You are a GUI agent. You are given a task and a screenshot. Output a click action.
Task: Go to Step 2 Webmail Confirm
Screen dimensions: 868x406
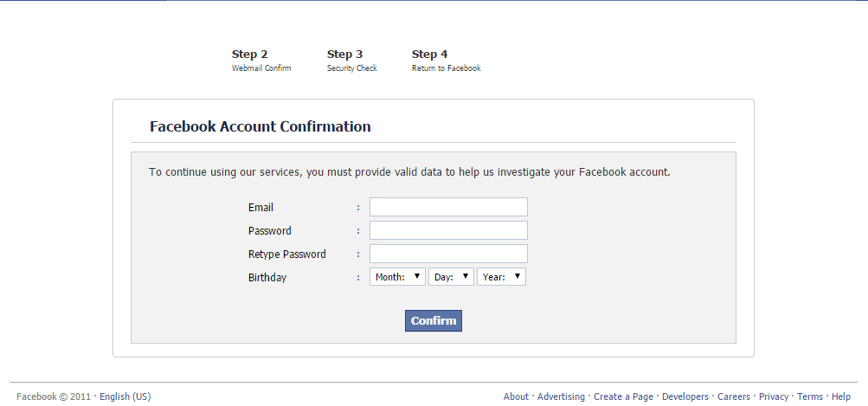pos(260,60)
